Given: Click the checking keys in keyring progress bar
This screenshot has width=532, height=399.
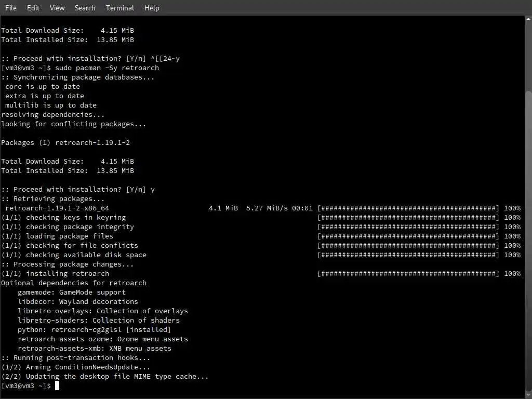Looking at the screenshot, I should (408, 218).
